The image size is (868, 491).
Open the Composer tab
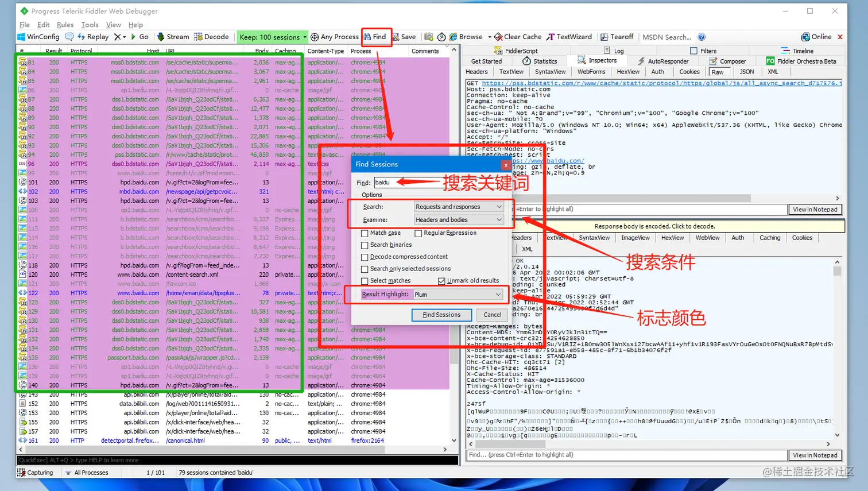pyautogui.click(x=727, y=61)
